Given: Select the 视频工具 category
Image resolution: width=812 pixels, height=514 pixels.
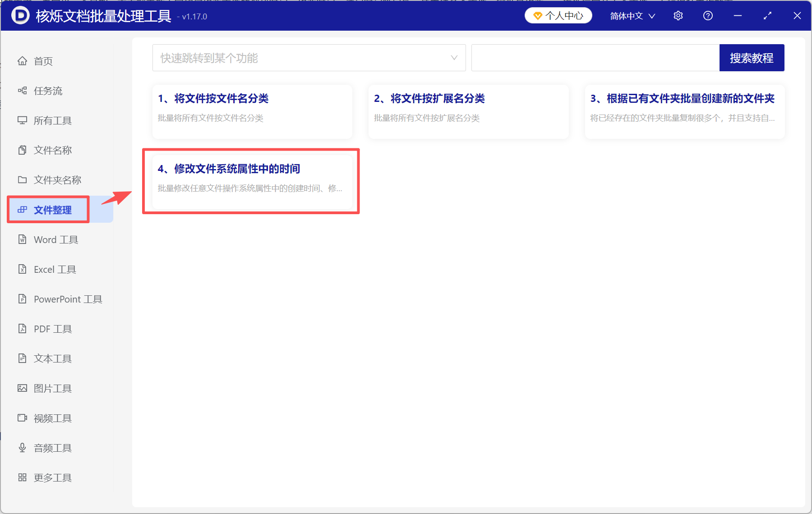Looking at the screenshot, I should (52, 418).
